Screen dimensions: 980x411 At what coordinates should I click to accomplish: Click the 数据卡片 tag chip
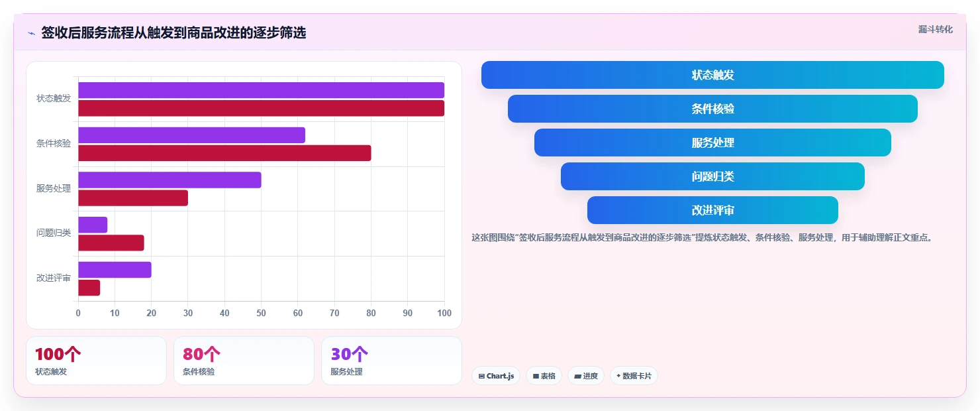pos(634,376)
